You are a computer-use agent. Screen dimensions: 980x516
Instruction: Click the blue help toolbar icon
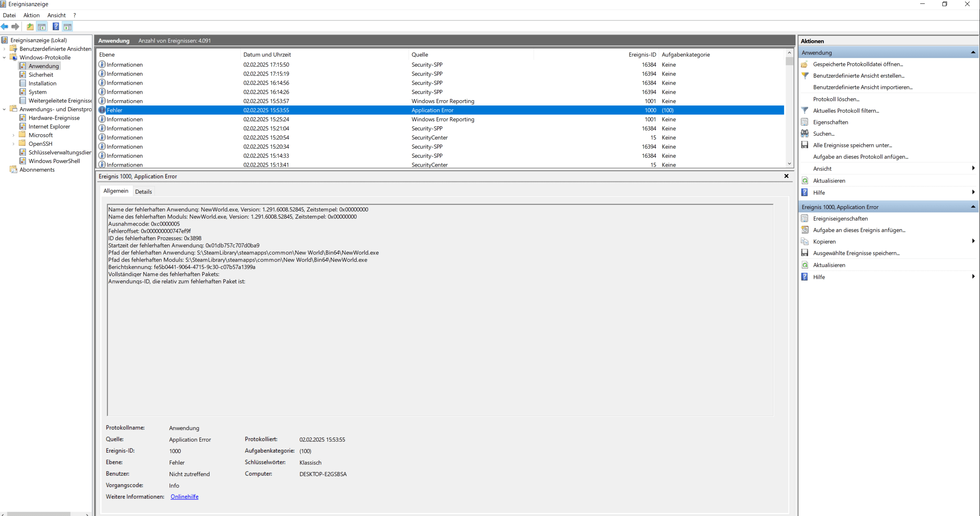[x=56, y=26]
